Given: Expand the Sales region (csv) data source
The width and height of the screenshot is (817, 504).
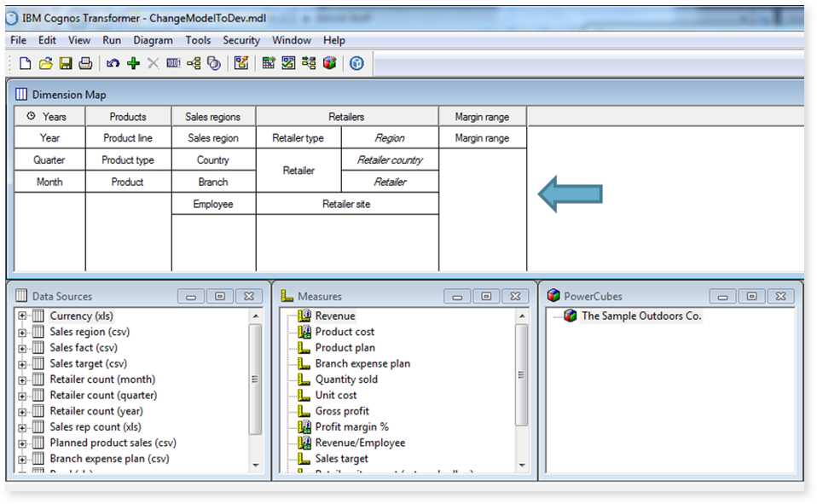Looking at the screenshot, I should [22, 332].
